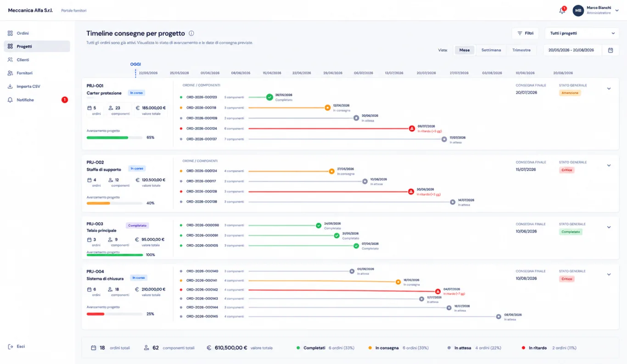Click the grey marker of ORD-2026-000143
This screenshot has width=627, height=364.
click(422, 299)
